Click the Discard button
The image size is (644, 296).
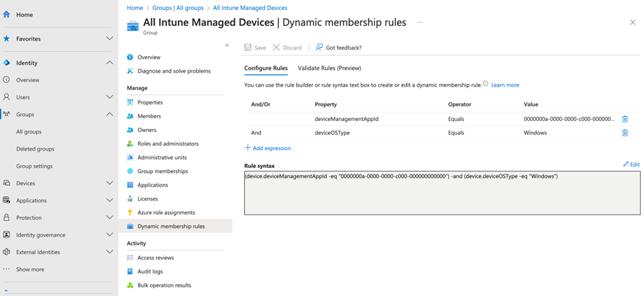pos(287,48)
